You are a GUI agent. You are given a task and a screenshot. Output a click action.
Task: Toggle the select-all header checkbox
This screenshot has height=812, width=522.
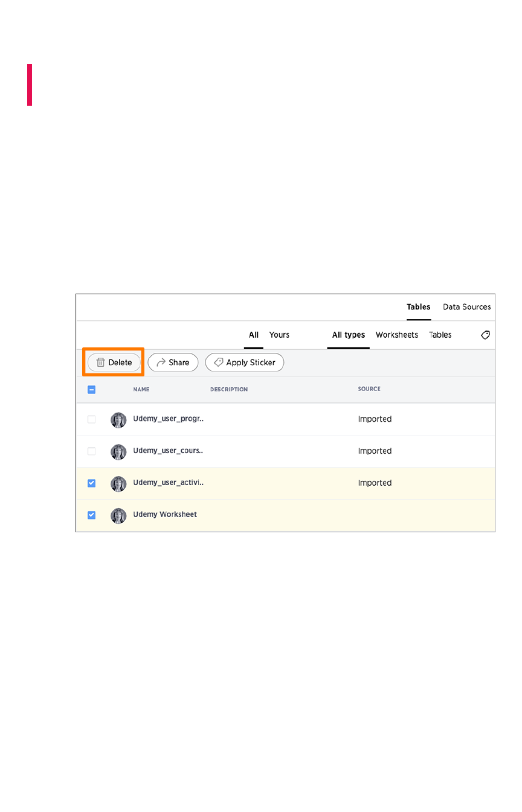tap(92, 390)
